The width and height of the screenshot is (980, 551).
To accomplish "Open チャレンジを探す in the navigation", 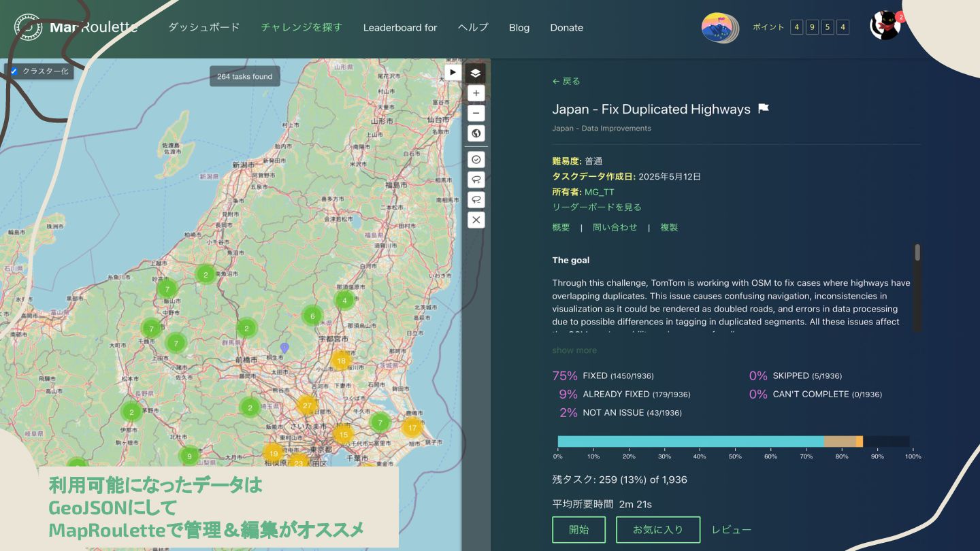I will coord(301,27).
